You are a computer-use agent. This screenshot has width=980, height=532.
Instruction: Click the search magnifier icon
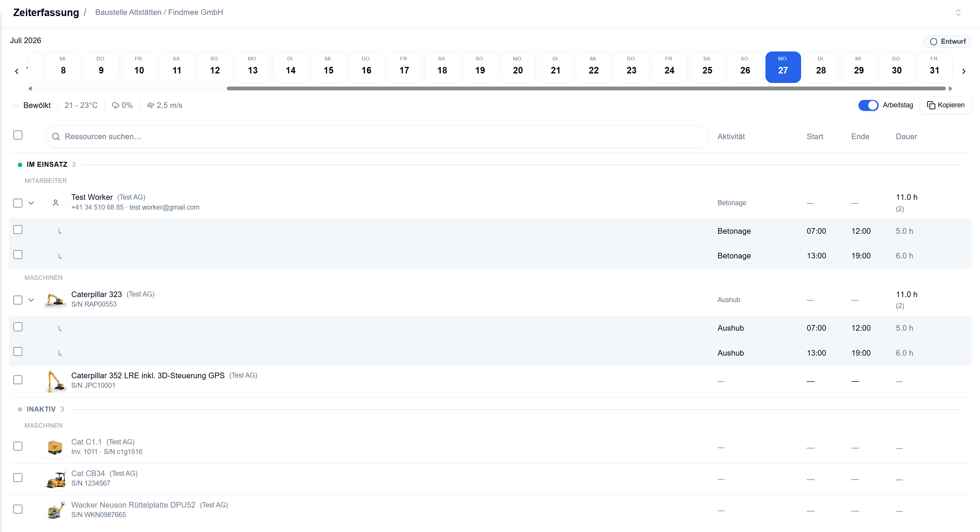point(56,136)
